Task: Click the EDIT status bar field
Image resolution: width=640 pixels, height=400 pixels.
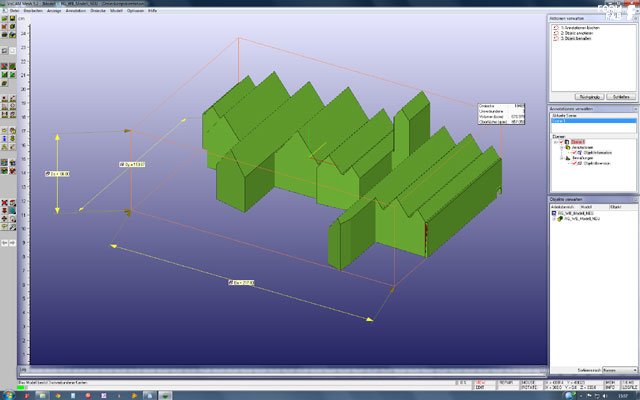Action: coord(480,387)
